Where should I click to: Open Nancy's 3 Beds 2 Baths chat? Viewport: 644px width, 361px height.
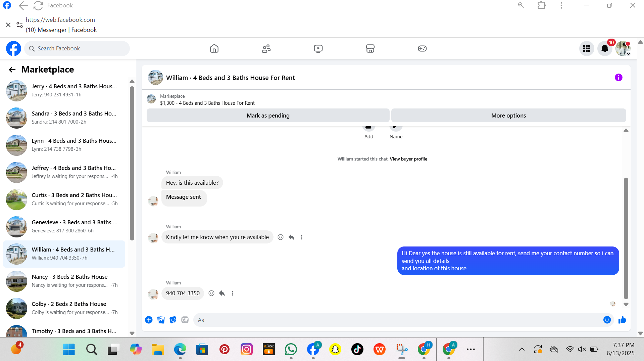pyautogui.click(x=64, y=281)
